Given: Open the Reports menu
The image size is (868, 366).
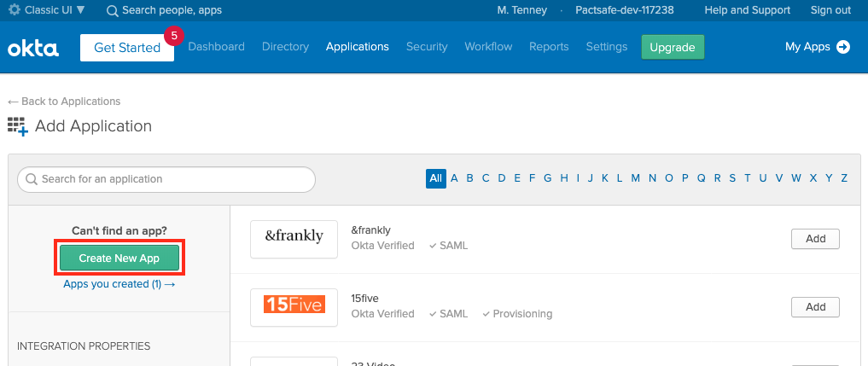Looking at the screenshot, I should (549, 47).
